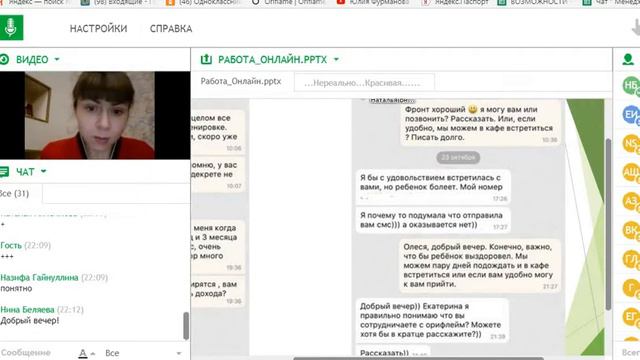Select the Работа_Онлайн.pptx tab

coord(241,81)
